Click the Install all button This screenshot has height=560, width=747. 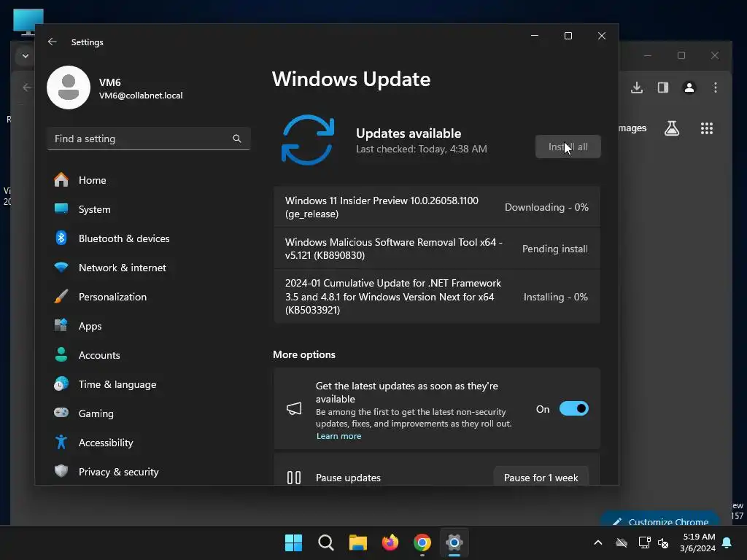pos(568,147)
